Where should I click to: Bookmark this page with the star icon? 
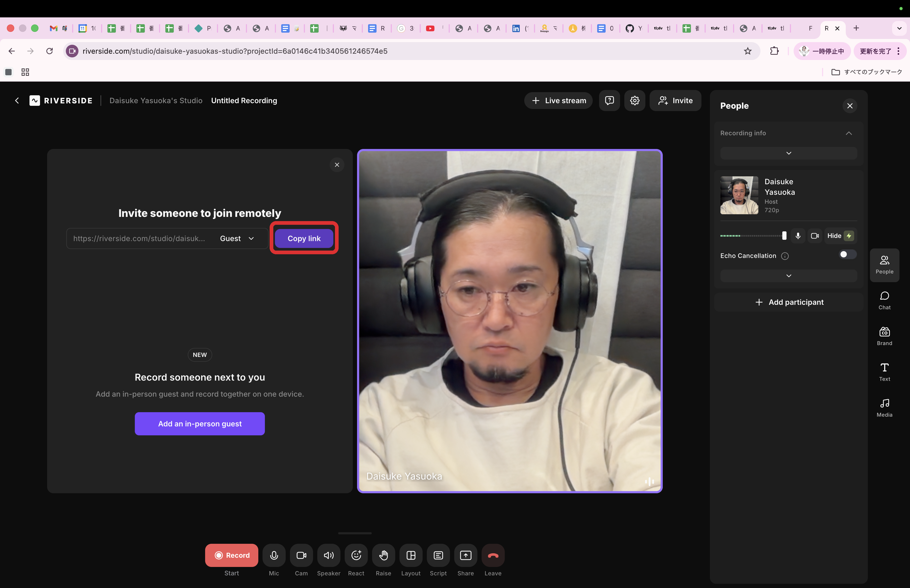[x=748, y=51]
